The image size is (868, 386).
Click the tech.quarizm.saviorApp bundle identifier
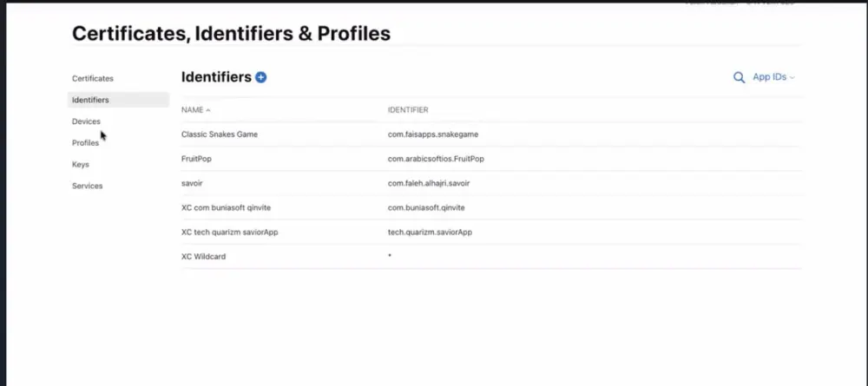click(431, 232)
